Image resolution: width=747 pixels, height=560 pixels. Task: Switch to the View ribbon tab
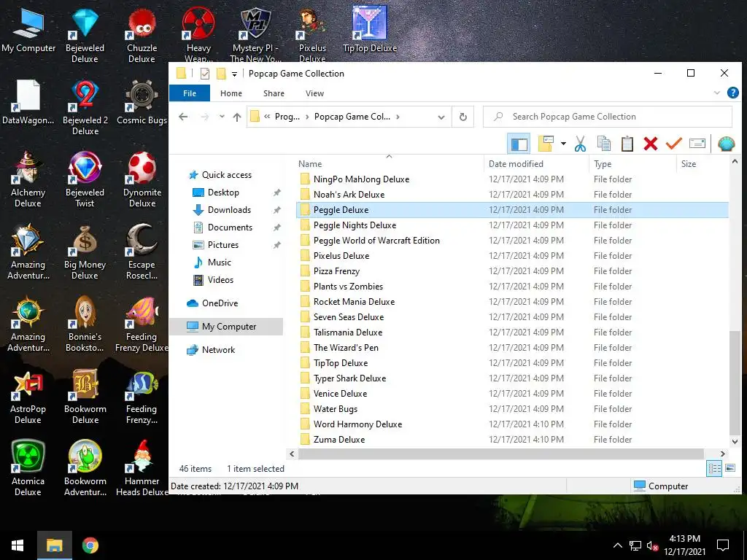coord(315,93)
